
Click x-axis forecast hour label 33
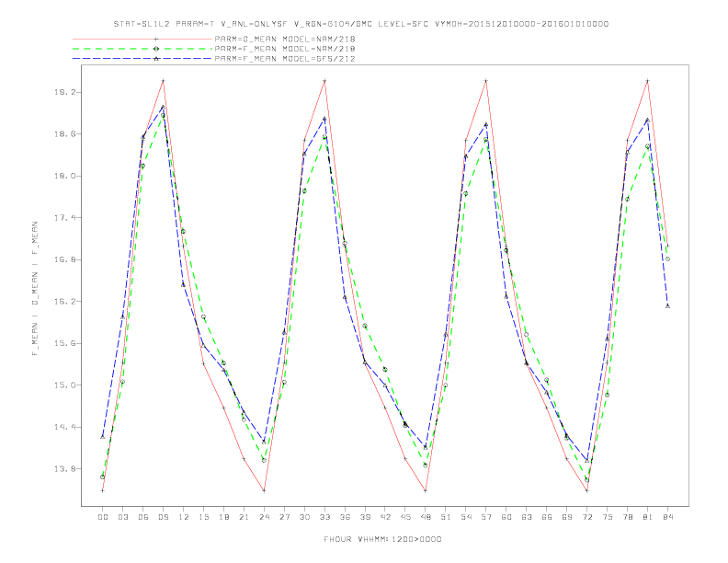pos(324,517)
